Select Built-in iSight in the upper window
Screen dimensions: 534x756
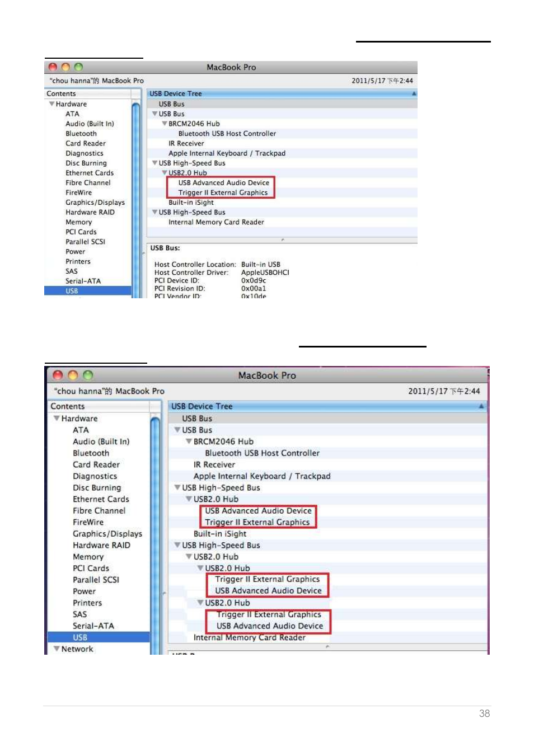coord(191,203)
